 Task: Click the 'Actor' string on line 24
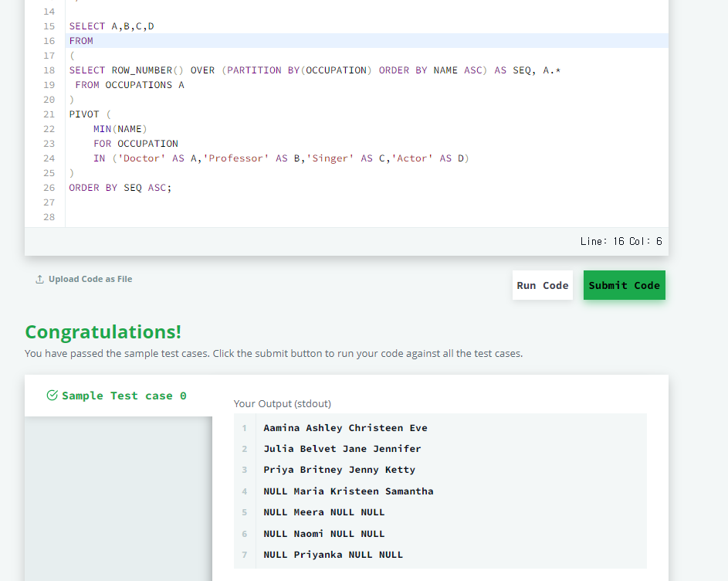[412, 158]
